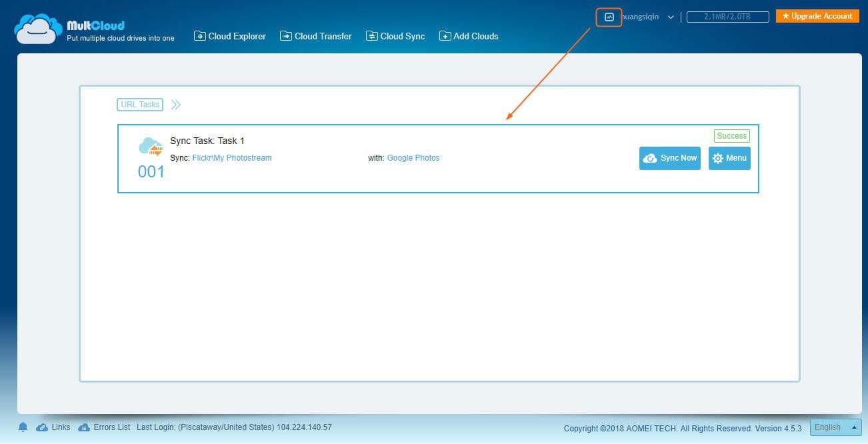The width and height of the screenshot is (868, 444).
Task: Click the MultCloud cloud logo
Action: pyautogui.click(x=39, y=29)
